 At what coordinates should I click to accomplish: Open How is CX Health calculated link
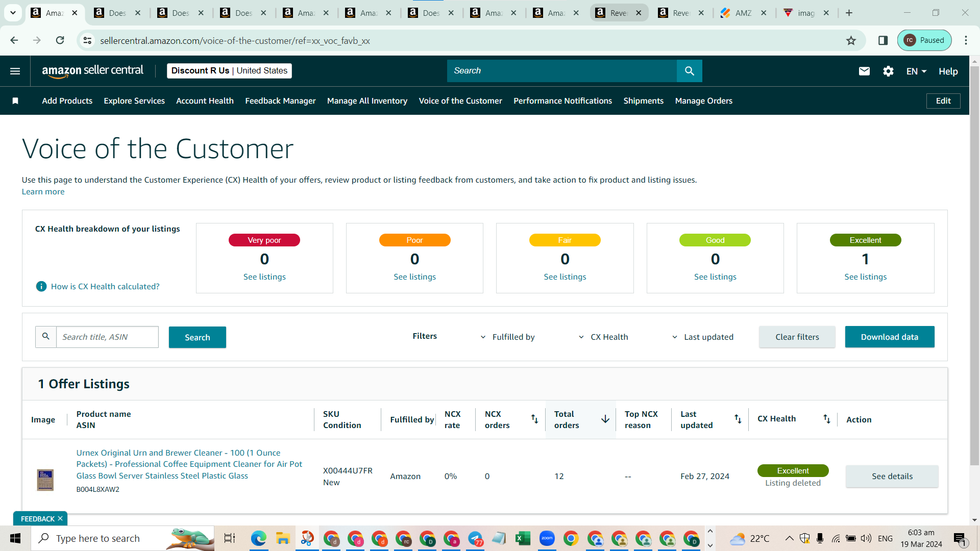point(105,287)
